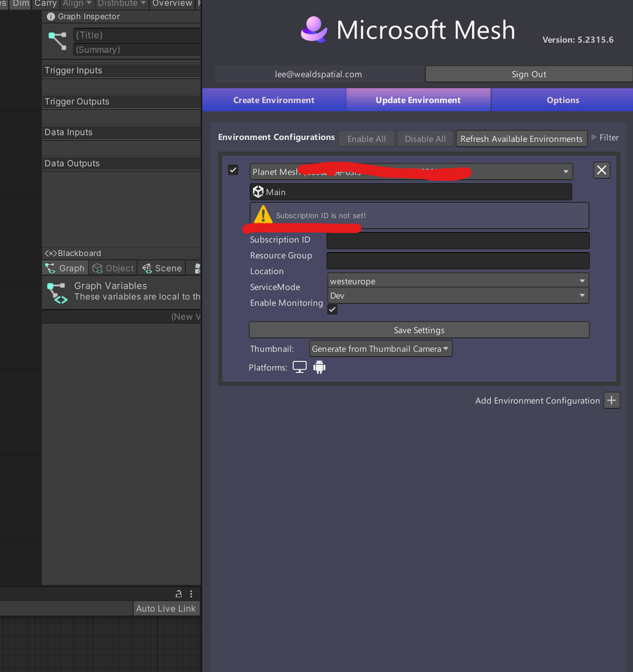Select the Android platform icon
Viewport: 633px width, 672px height.
click(x=320, y=367)
